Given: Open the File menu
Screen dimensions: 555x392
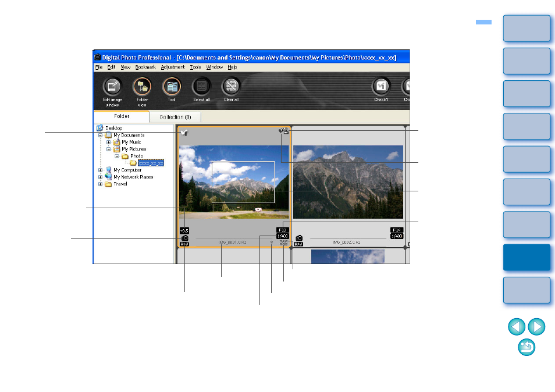Looking at the screenshot, I should pyautogui.click(x=99, y=67).
